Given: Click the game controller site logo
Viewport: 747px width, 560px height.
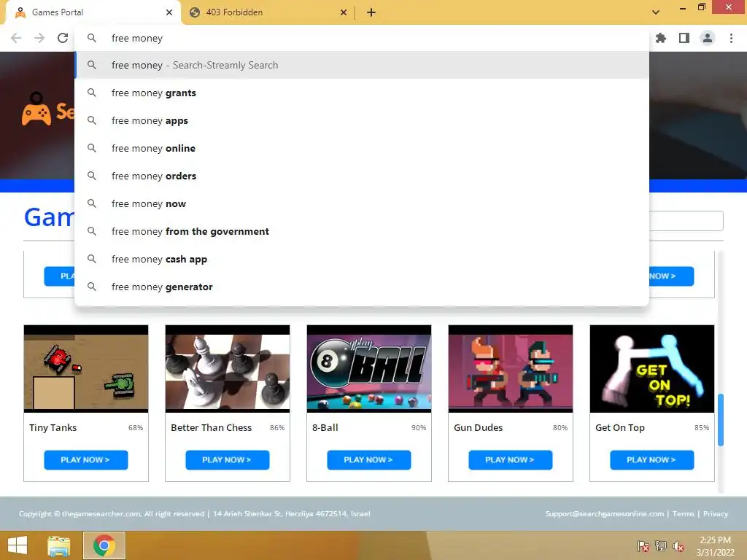Looking at the screenshot, I should click(36, 109).
